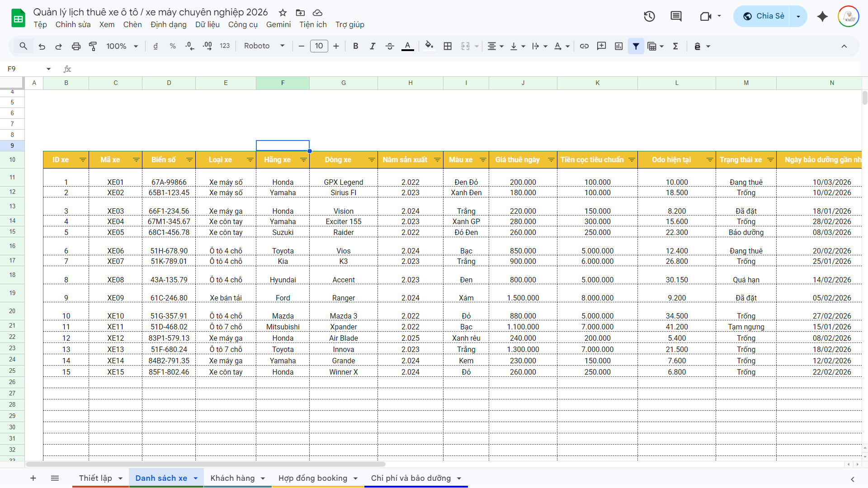This screenshot has height=488, width=868.
Task: Undo the last action
Action: [42, 46]
